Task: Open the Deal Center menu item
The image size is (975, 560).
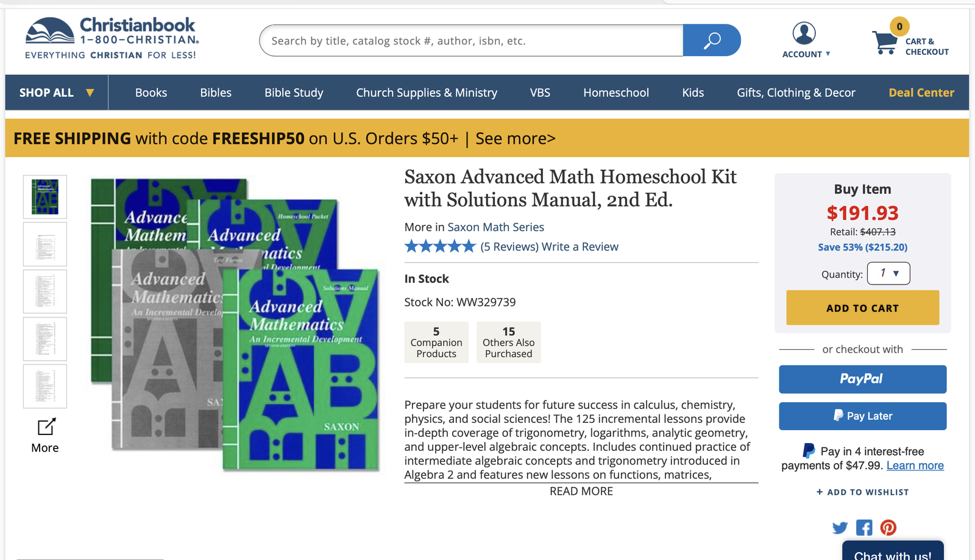Action: click(x=921, y=93)
